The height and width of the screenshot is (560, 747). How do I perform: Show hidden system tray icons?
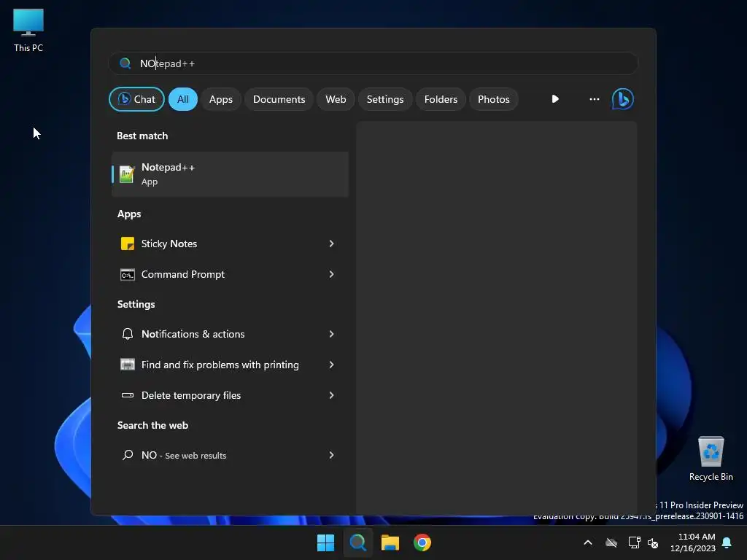tap(588, 542)
